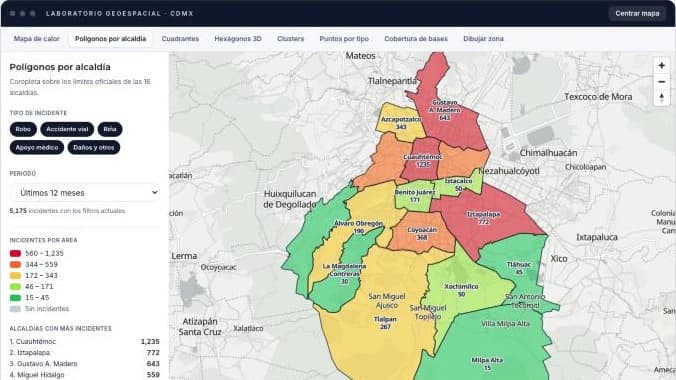Select the Dibujar zona tab
Viewport: 676px width, 380px height.
[x=483, y=39]
